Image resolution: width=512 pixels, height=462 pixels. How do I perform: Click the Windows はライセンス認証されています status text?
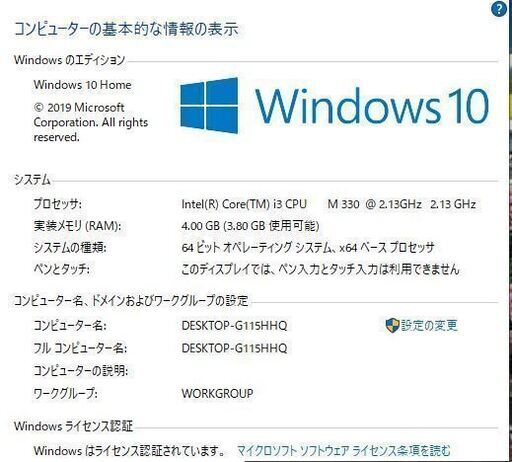129,451
